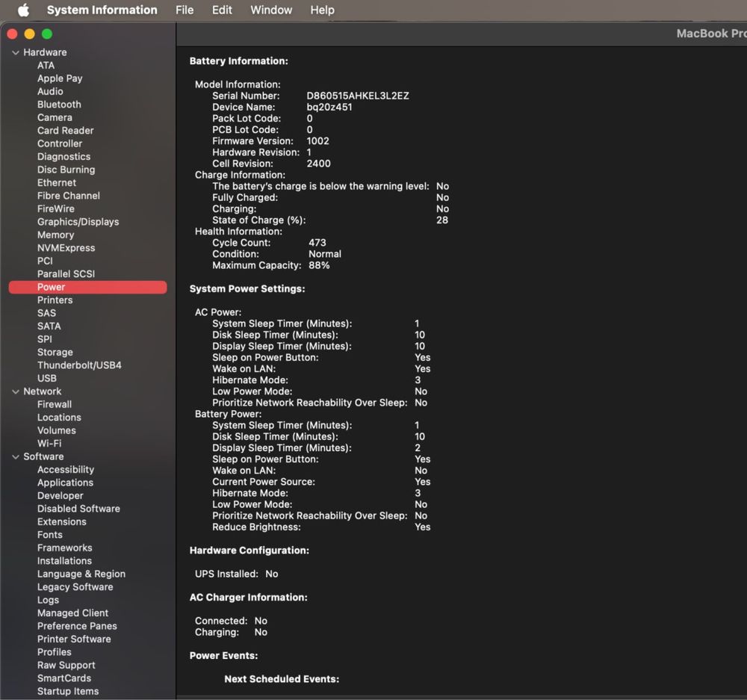Select Locations under Network
This screenshot has width=747, height=700.
pyautogui.click(x=59, y=417)
